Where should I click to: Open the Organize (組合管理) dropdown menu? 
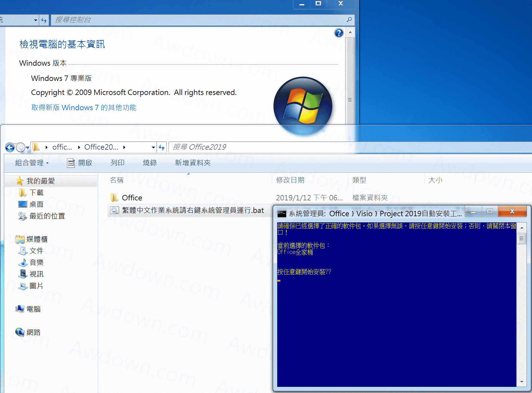32,163
